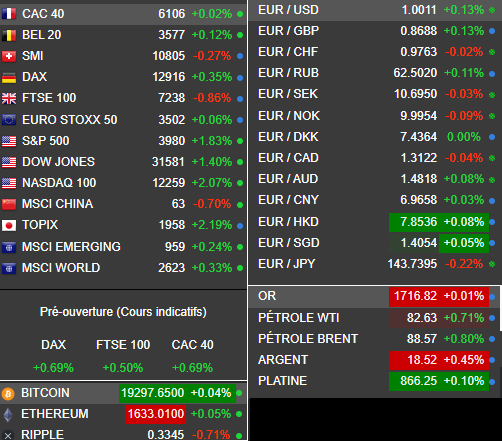This screenshot has height=441, width=502.
Task: Click the Japanese flag icon beside TOPIX
Action: pyautogui.click(x=9, y=225)
